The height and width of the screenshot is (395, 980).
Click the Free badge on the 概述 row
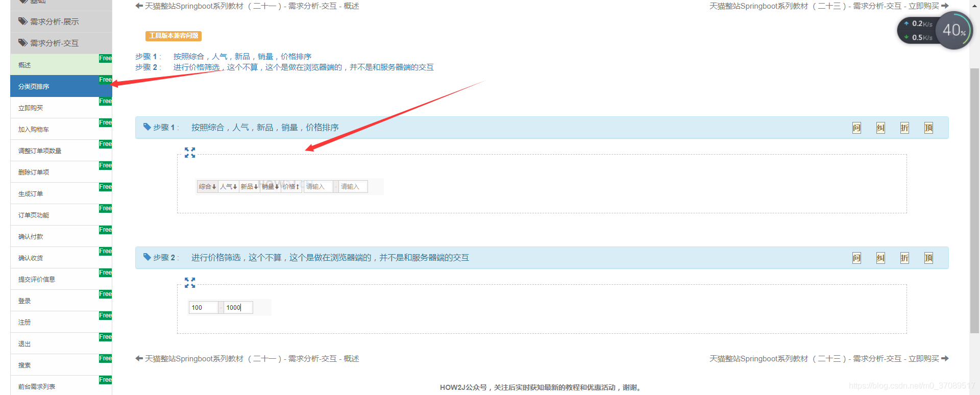coord(106,58)
